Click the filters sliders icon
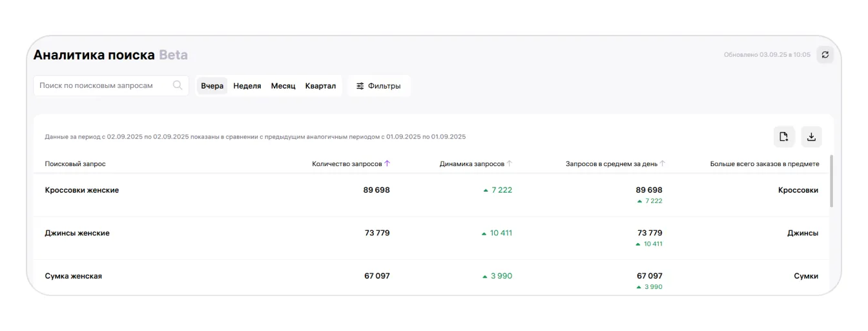This screenshot has width=868, height=331. [x=360, y=86]
